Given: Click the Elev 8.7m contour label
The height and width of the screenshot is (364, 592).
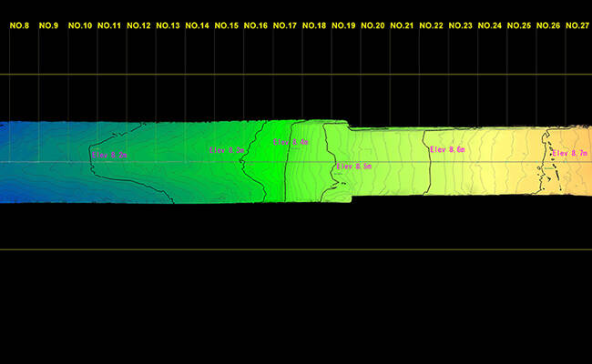Looking at the screenshot, I should point(570,154).
